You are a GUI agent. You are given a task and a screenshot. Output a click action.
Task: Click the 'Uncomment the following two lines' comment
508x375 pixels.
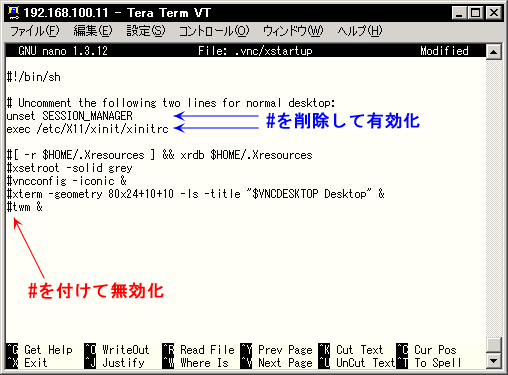pyautogui.click(x=171, y=103)
